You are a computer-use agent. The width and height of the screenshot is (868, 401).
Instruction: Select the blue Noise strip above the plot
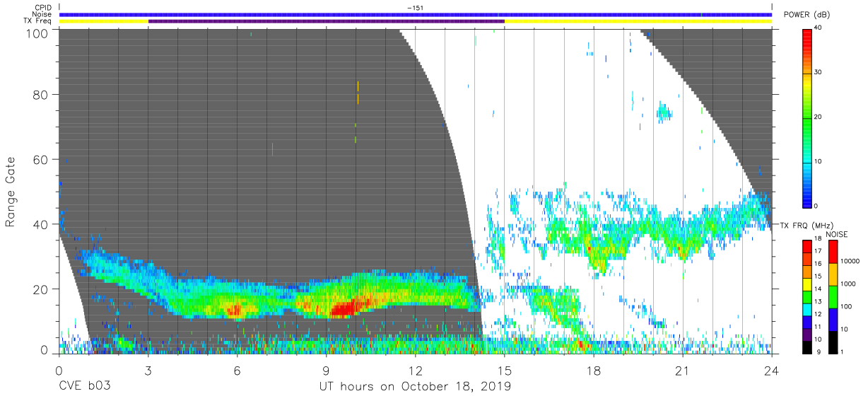tap(416, 14)
